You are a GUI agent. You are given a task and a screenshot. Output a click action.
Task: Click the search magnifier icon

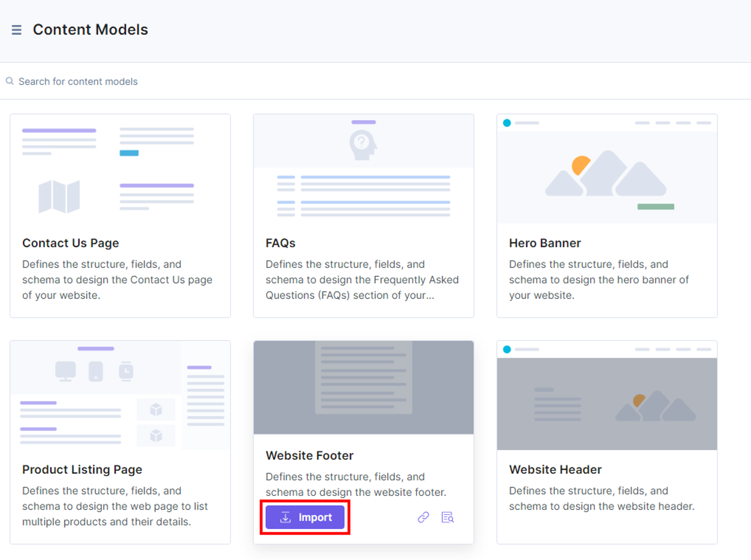10,81
